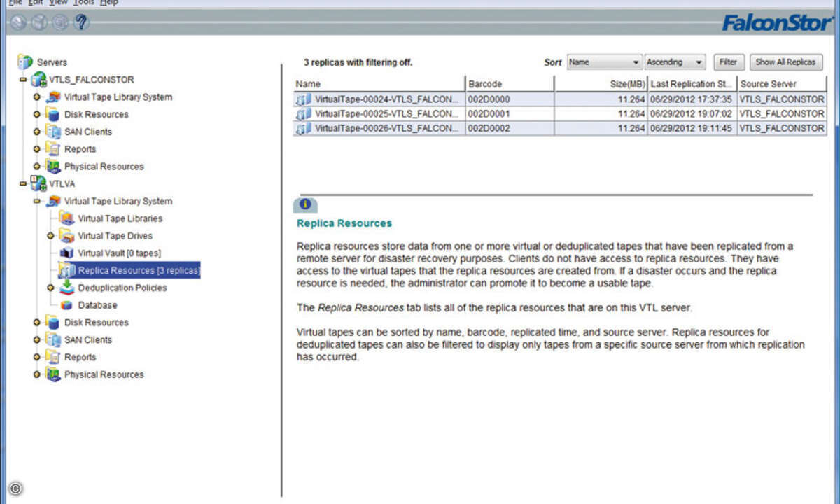
Task: Click replication time 06/29/2012 17:37:35
Action: pos(692,99)
